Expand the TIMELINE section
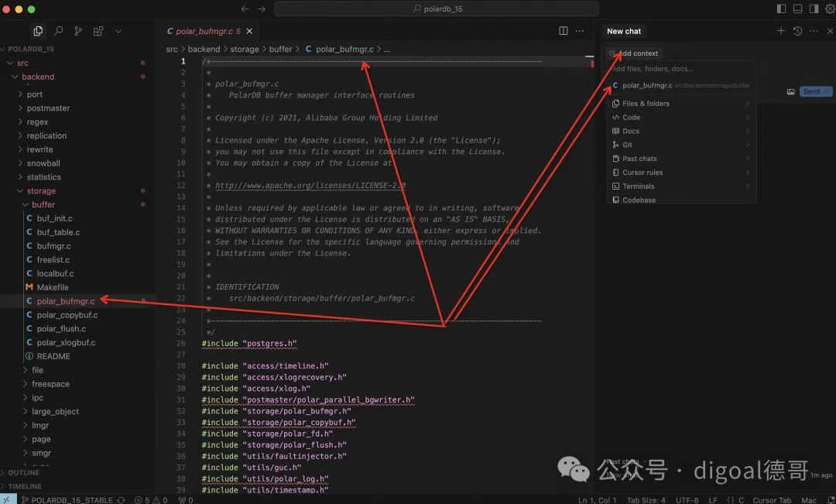This screenshot has height=504, width=836. point(25,486)
